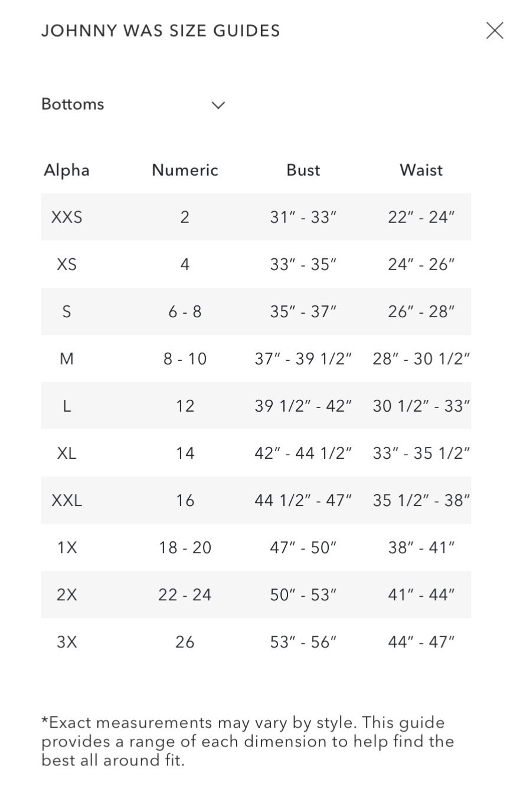Screen dimensions: 520x812
Task: Click the 2X alpha size cell
Action: click(x=67, y=594)
